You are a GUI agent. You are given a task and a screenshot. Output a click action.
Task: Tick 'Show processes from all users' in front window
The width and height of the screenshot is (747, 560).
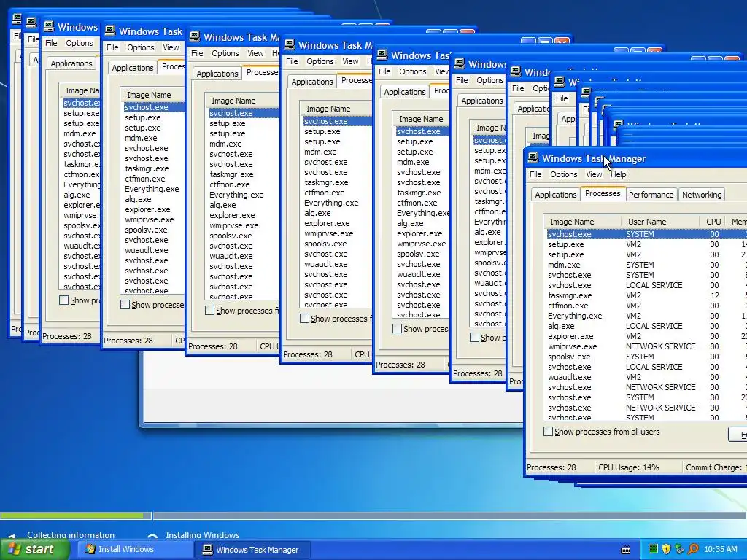coord(549,432)
